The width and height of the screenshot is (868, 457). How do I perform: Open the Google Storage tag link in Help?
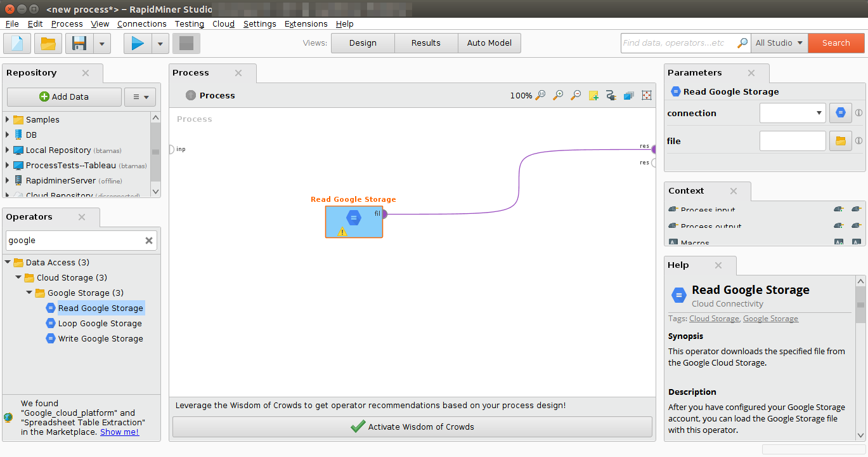pos(770,319)
